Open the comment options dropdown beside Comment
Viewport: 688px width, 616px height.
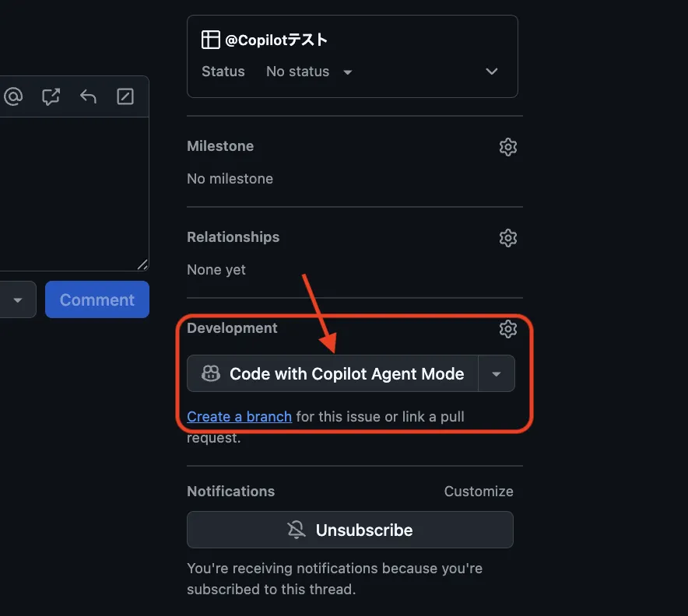pos(18,299)
